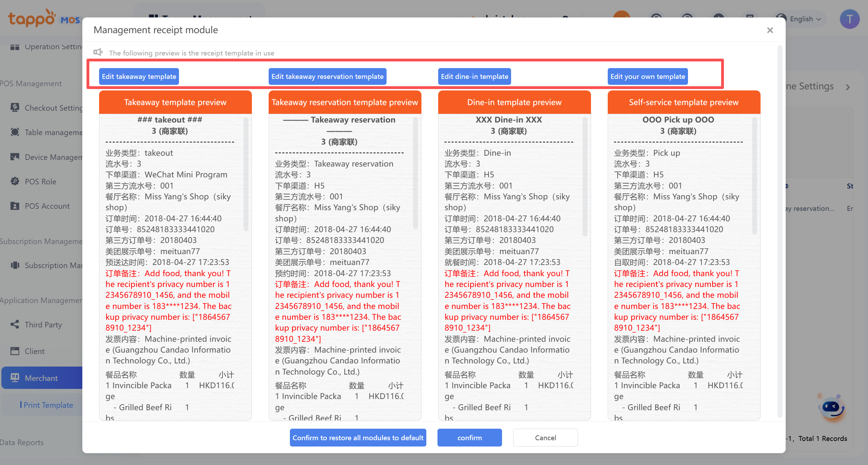Click the Checkout Setting sidebar icon

pos(15,108)
